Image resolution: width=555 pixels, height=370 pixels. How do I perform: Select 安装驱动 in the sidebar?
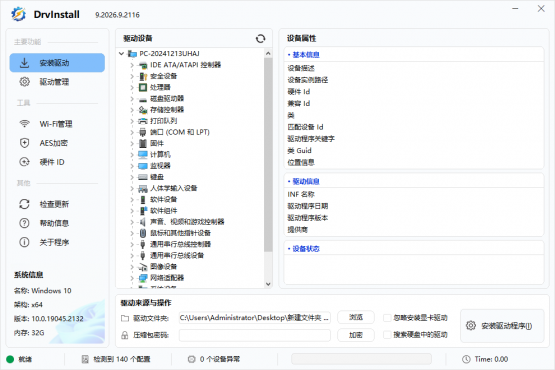tap(57, 63)
